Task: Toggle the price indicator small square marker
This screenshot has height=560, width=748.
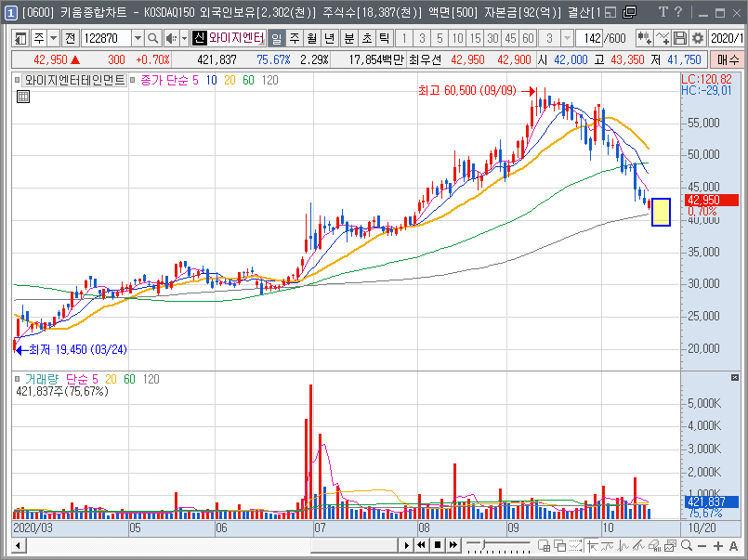Action: pos(133,80)
